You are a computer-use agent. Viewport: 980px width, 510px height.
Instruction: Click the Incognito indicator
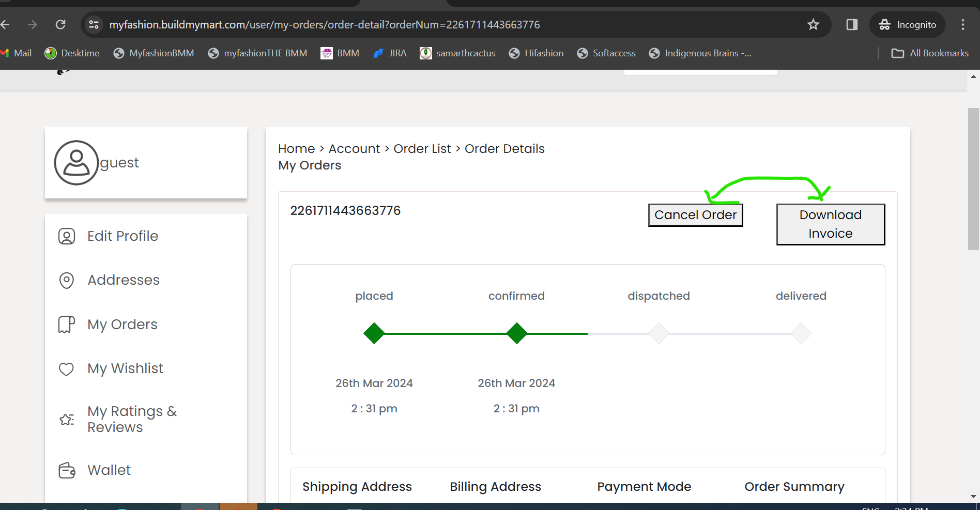[907, 24]
